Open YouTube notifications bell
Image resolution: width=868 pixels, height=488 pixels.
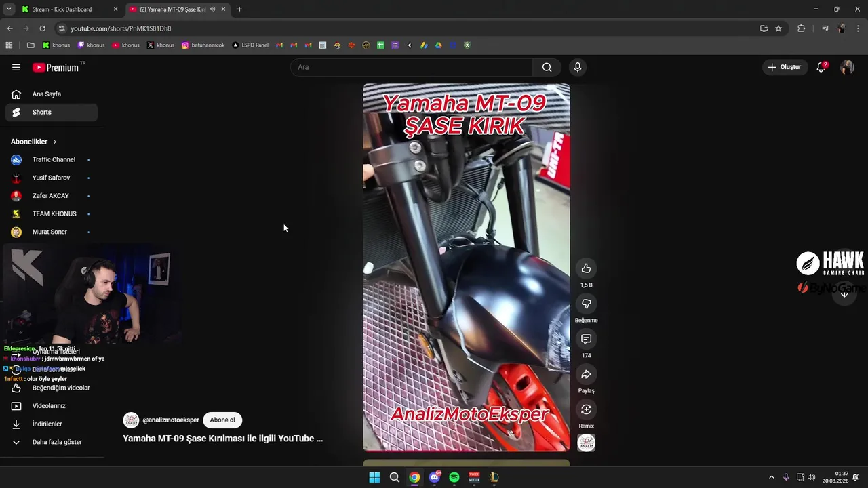click(x=821, y=67)
